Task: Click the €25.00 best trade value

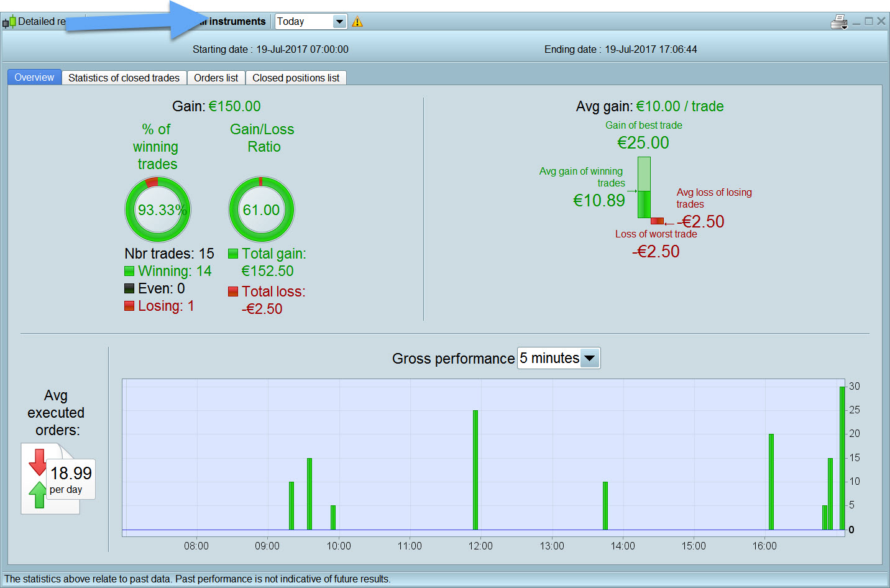Action: (x=643, y=143)
